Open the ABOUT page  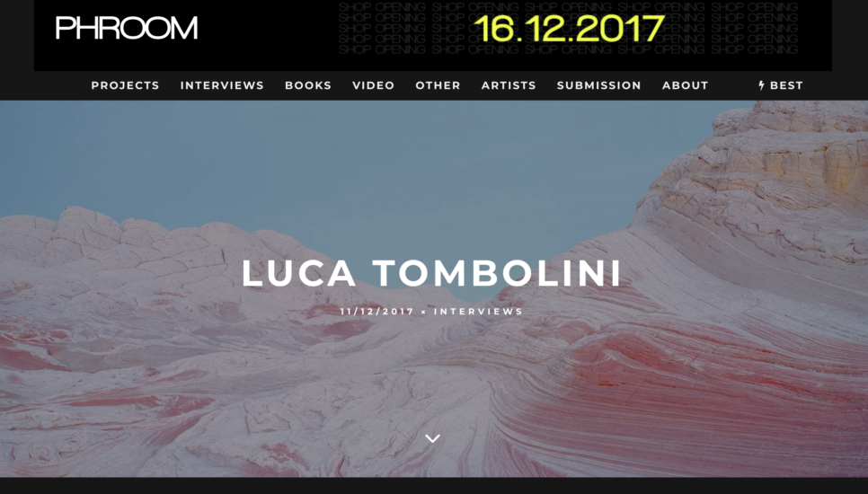pyautogui.click(x=686, y=85)
